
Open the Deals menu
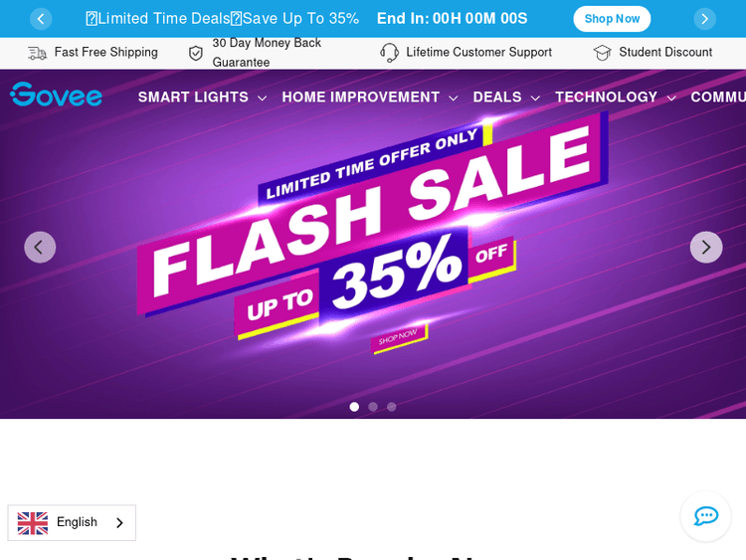[x=506, y=97]
